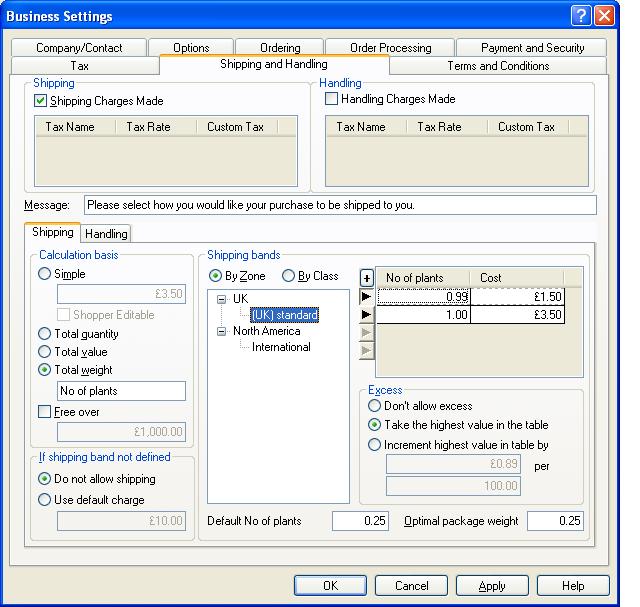The image size is (640, 607).
Task: Collapse the North America tree node
Action: pyautogui.click(x=221, y=331)
